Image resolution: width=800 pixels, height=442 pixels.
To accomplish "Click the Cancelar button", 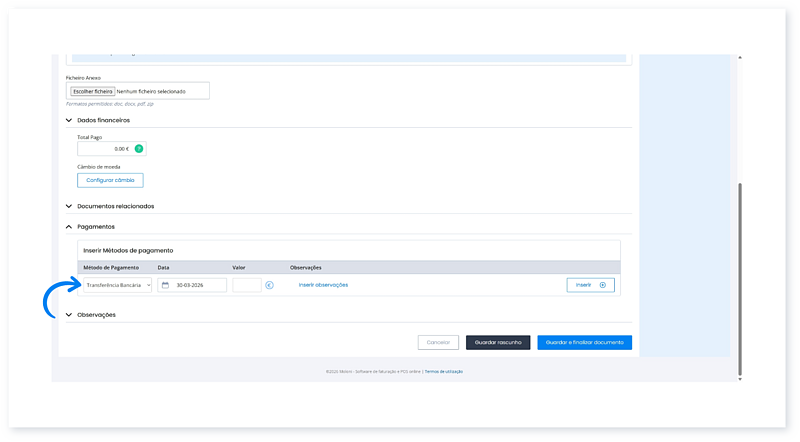I will click(x=438, y=342).
